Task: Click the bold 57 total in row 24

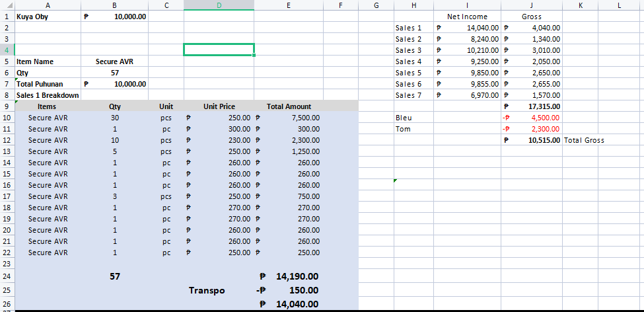Action: 115,276
